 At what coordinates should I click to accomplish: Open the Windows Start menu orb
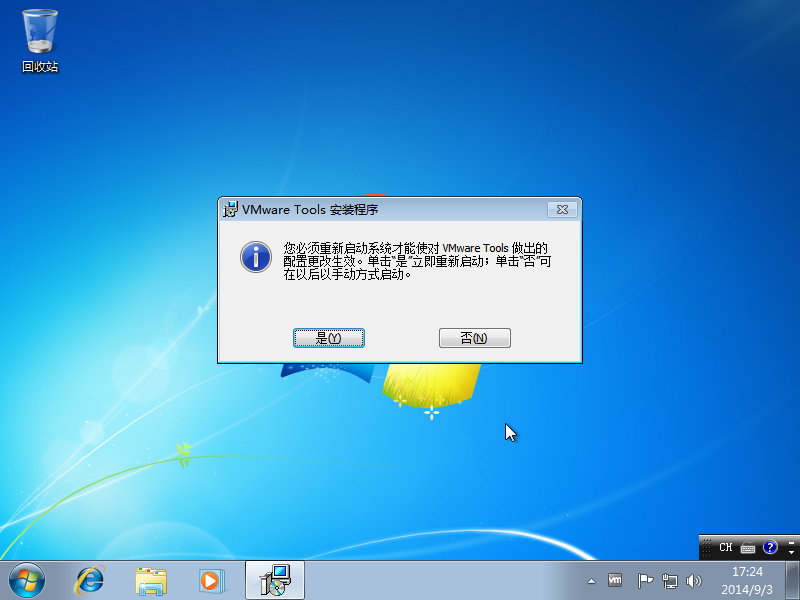click(x=27, y=581)
